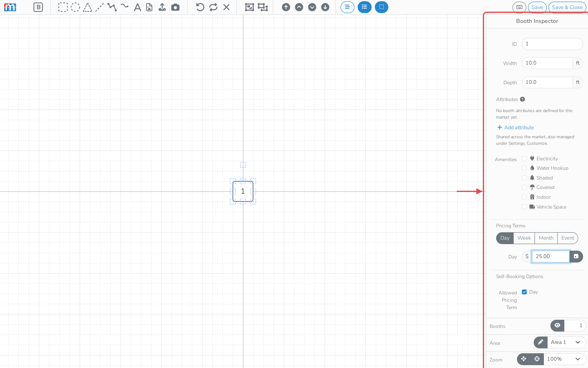This screenshot has height=368, width=588.
Task: Pick the dashed line tool
Action: pos(100,7)
